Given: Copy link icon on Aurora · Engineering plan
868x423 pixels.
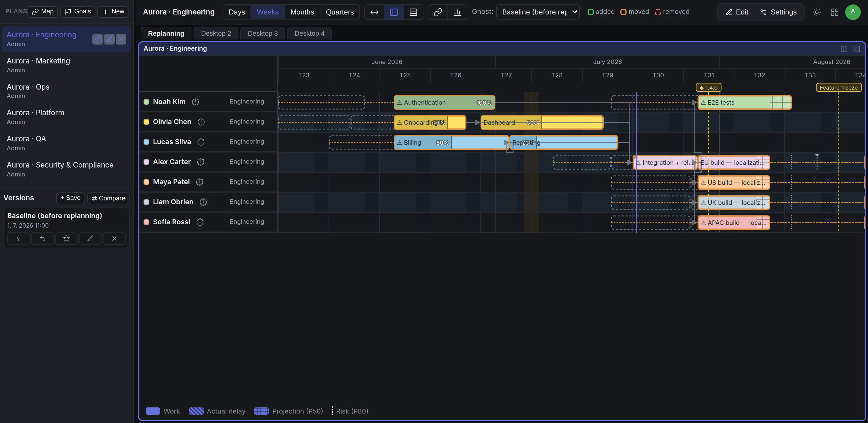Looking at the screenshot, I should pyautogui.click(x=97, y=39).
